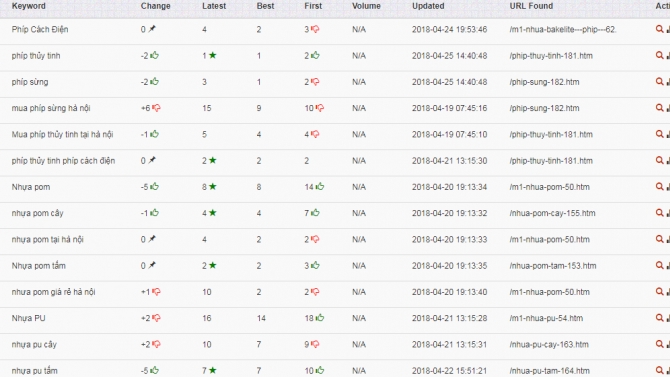This screenshot has width=670, height=377.
Task: Click URL /m1-nhua-pu-54.htm
Action: tap(546, 318)
